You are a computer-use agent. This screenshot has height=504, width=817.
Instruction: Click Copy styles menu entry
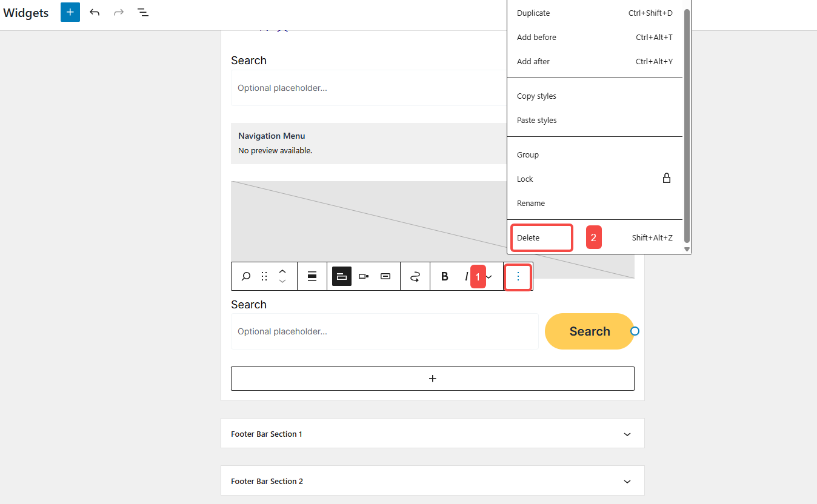[536, 96]
